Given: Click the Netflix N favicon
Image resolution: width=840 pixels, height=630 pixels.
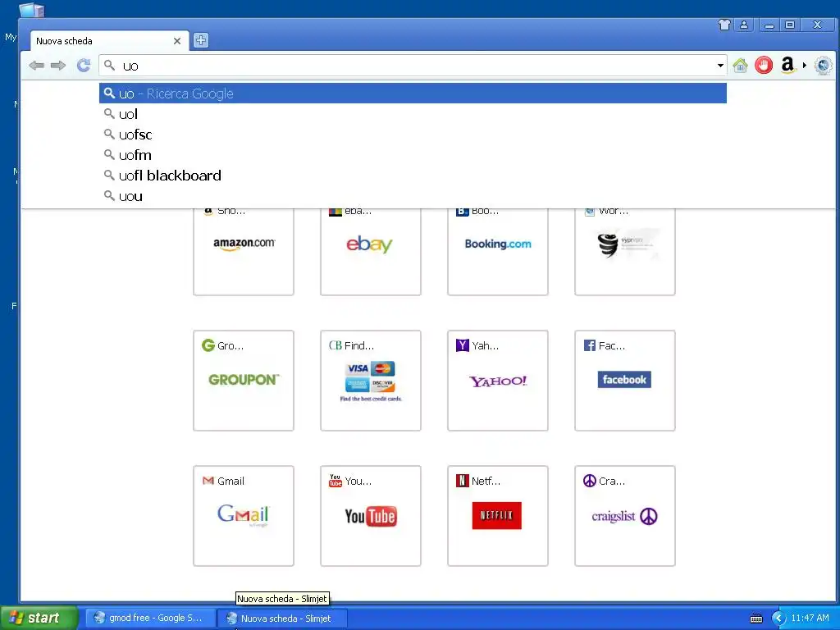Looking at the screenshot, I should (463, 481).
